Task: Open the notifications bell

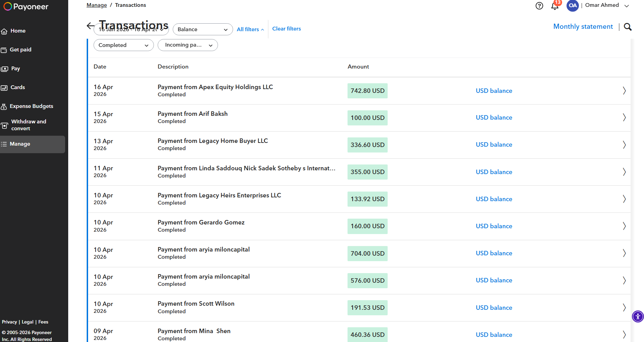Action: pyautogui.click(x=555, y=6)
